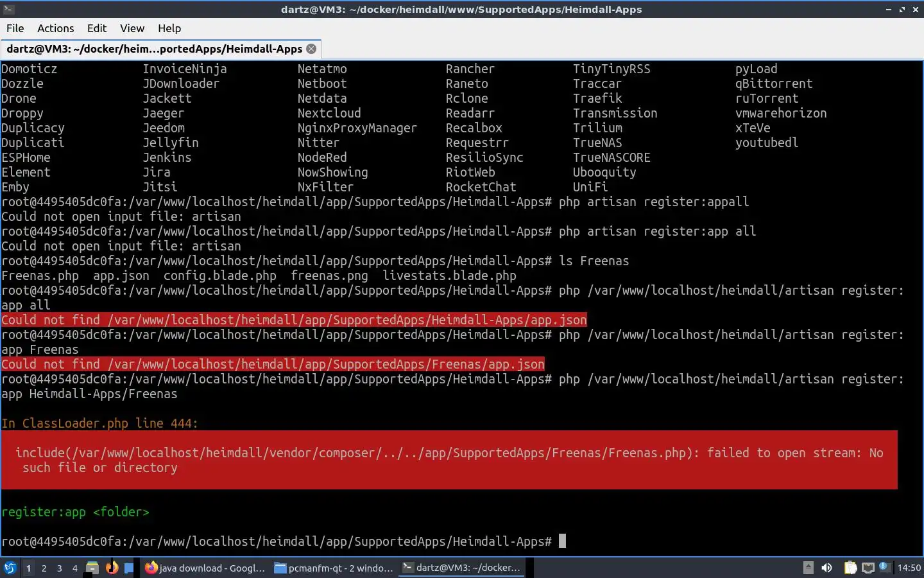Click the livestats.blade.php file name
924x578 pixels.
click(x=449, y=276)
